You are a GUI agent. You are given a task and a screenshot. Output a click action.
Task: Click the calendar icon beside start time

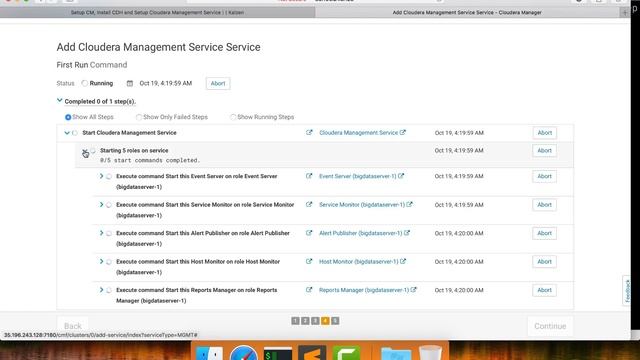point(130,83)
